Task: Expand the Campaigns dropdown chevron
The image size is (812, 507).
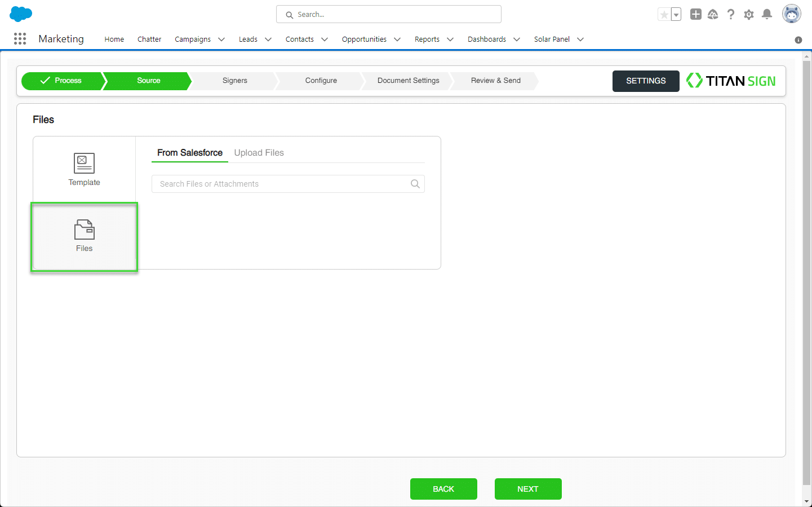Action: 221,39
